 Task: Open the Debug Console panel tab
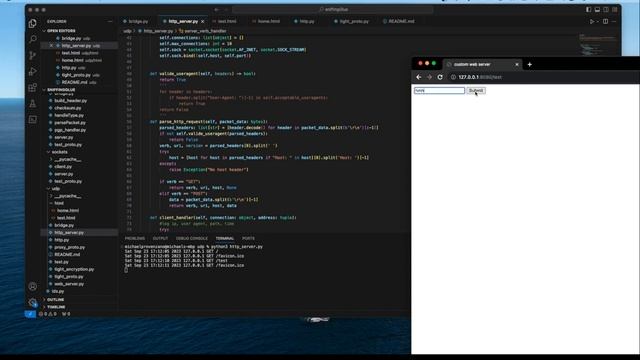pyautogui.click(x=192, y=238)
